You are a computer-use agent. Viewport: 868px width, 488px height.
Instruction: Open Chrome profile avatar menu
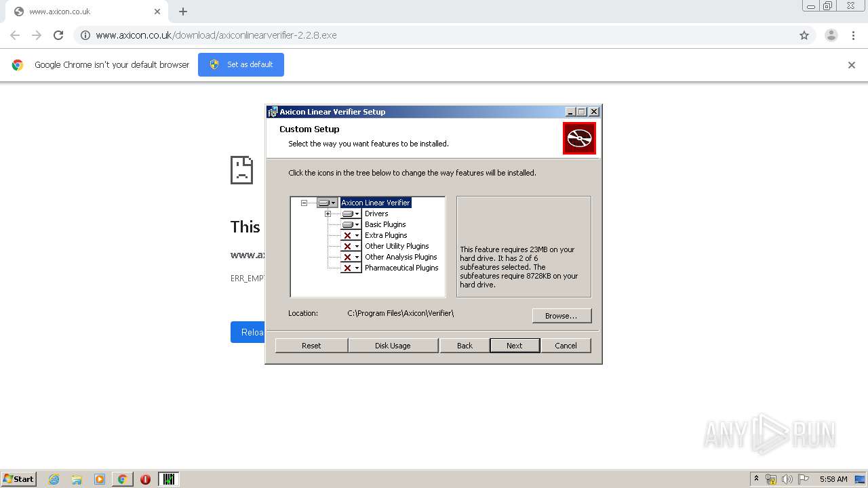(x=831, y=35)
